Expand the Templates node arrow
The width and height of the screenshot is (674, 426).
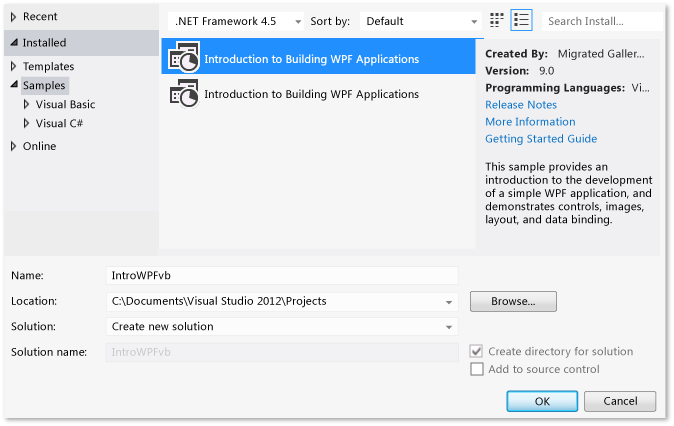(13, 66)
